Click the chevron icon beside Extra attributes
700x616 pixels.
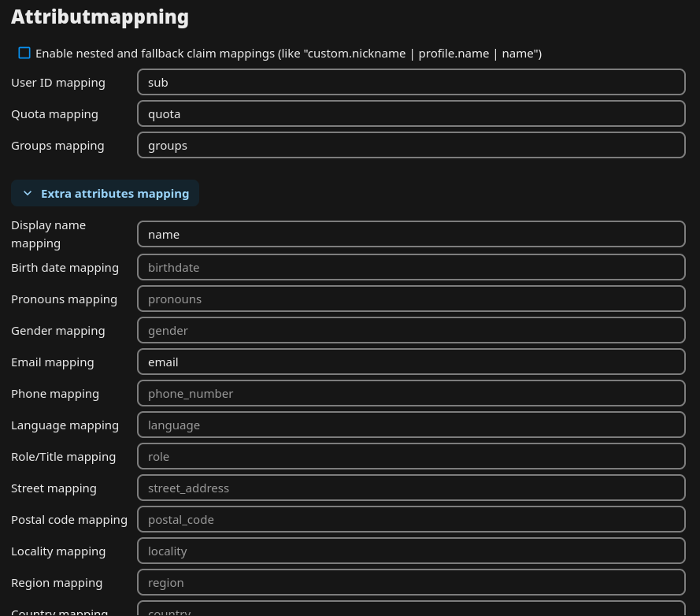click(x=28, y=193)
